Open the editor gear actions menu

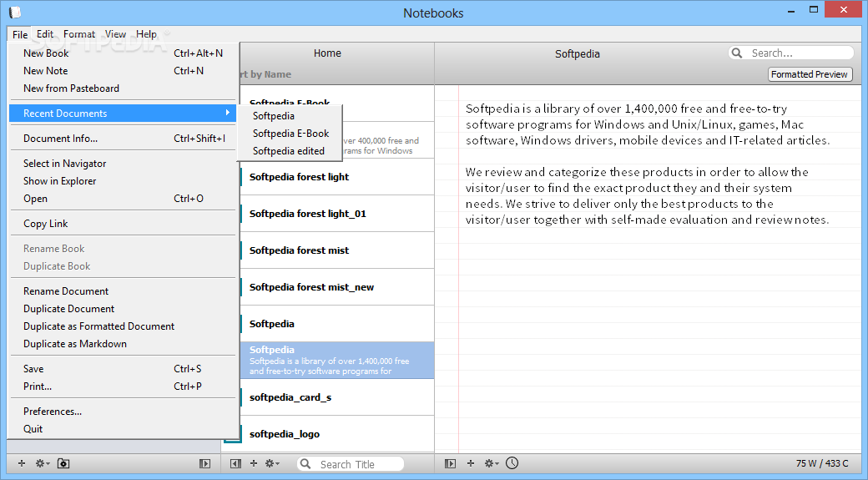click(x=491, y=463)
